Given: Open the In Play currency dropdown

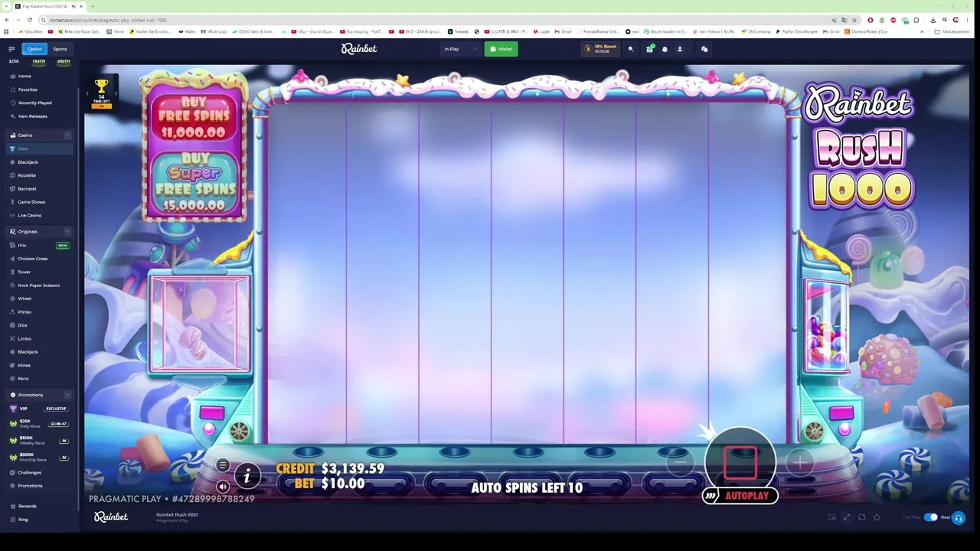Looking at the screenshot, I should [460, 49].
